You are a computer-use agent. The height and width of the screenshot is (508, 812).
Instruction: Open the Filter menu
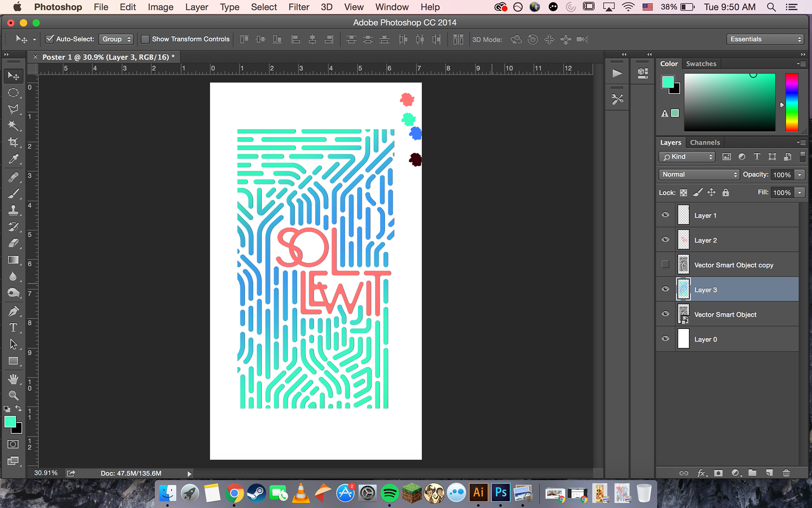point(299,7)
